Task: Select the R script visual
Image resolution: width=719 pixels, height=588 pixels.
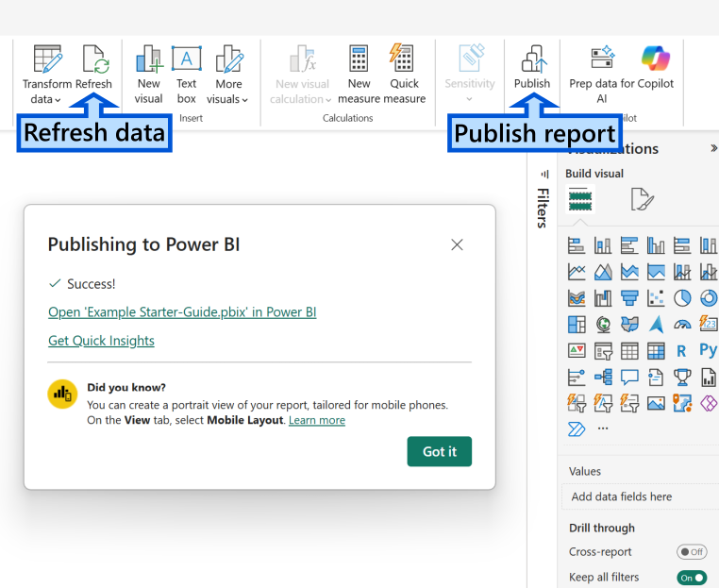Action: point(681,351)
